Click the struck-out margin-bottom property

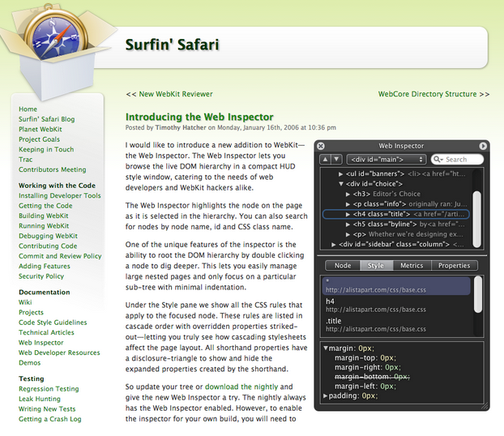click(x=372, y=377)
